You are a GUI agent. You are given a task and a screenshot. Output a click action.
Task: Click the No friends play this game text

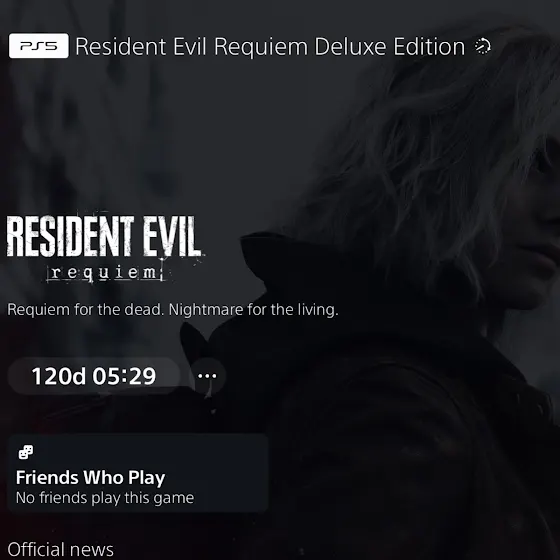tap(105, 498)
